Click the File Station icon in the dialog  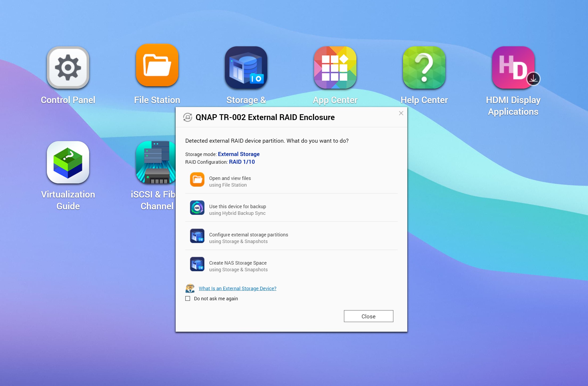click(x=197, y=180)
